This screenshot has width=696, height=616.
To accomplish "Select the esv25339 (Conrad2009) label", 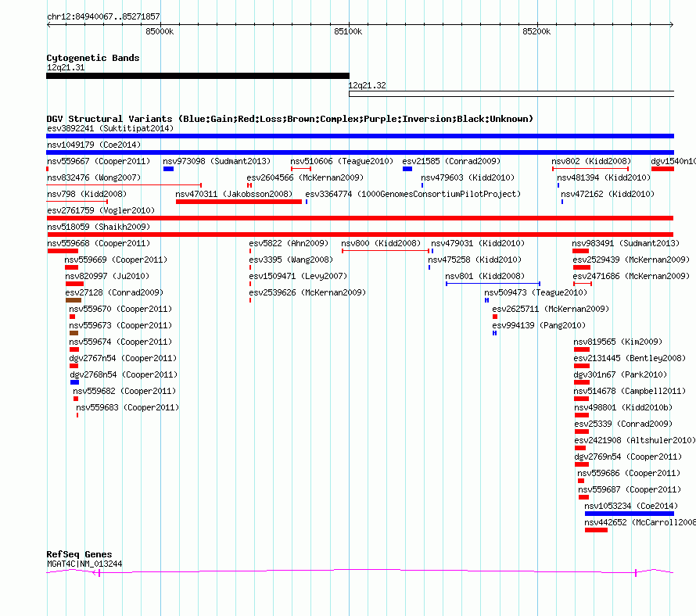I will [623, 424].
